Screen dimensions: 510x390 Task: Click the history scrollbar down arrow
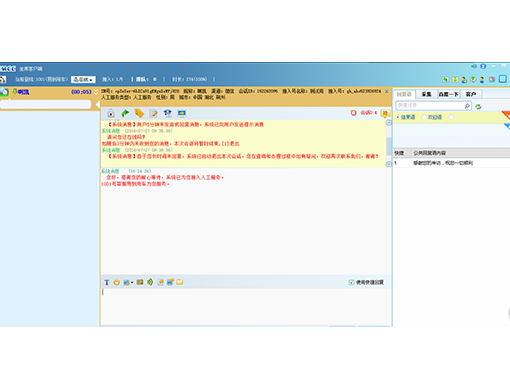[x=389, y=164]
